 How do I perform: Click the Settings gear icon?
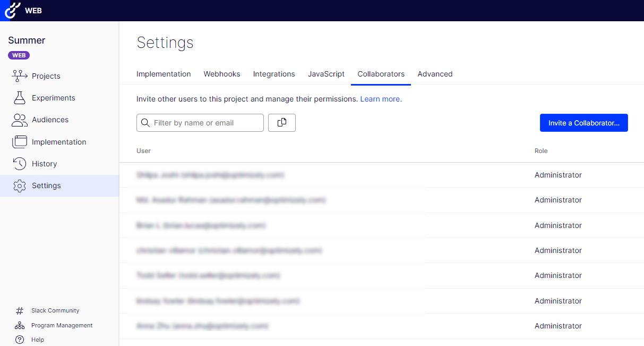tap(20, 186)
